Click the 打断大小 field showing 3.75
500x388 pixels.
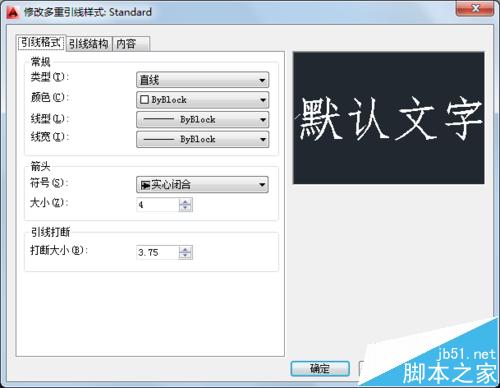pyautogui.click(x=158, y=252)
